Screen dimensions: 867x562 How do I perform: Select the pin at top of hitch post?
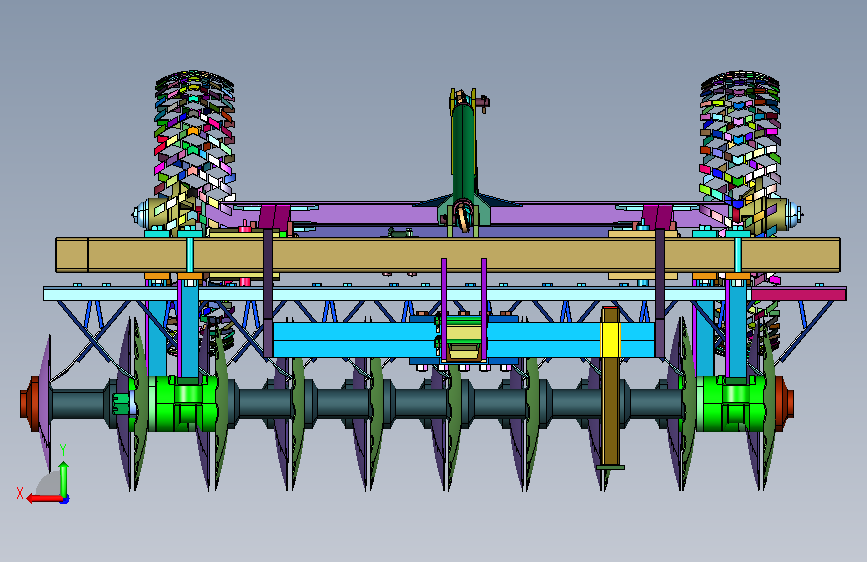(483, 102)
